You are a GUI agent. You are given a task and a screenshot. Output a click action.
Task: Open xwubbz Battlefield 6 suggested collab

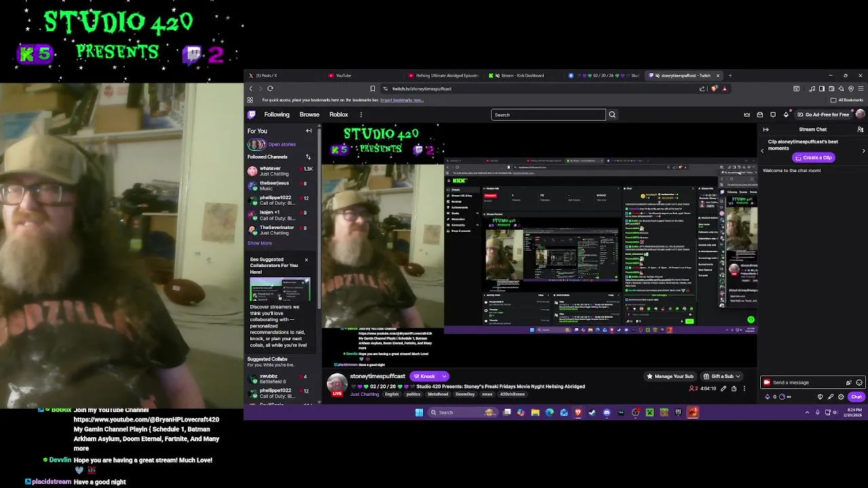(279, 379)
